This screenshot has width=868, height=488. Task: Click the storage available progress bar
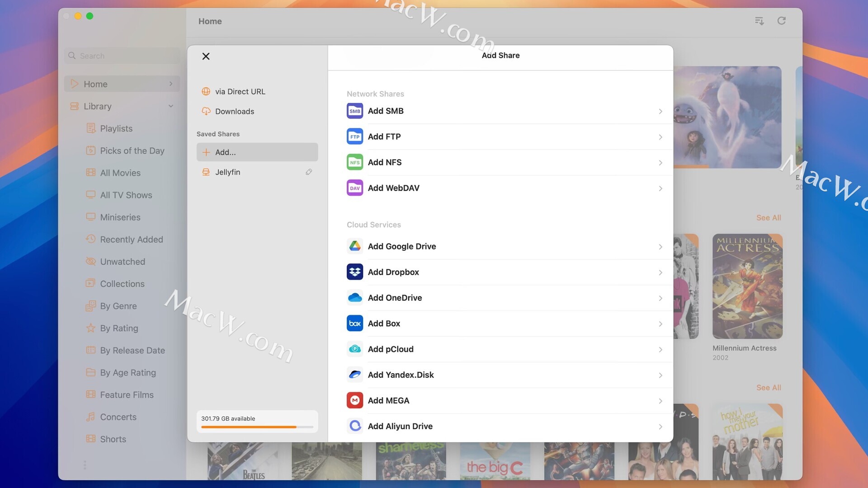[x=257, y=427]
